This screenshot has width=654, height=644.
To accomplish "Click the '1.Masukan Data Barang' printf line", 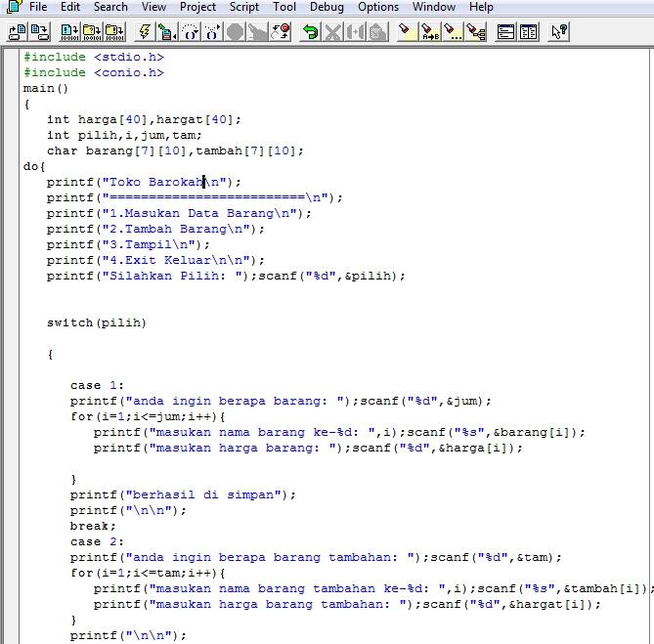I will 179,213.
